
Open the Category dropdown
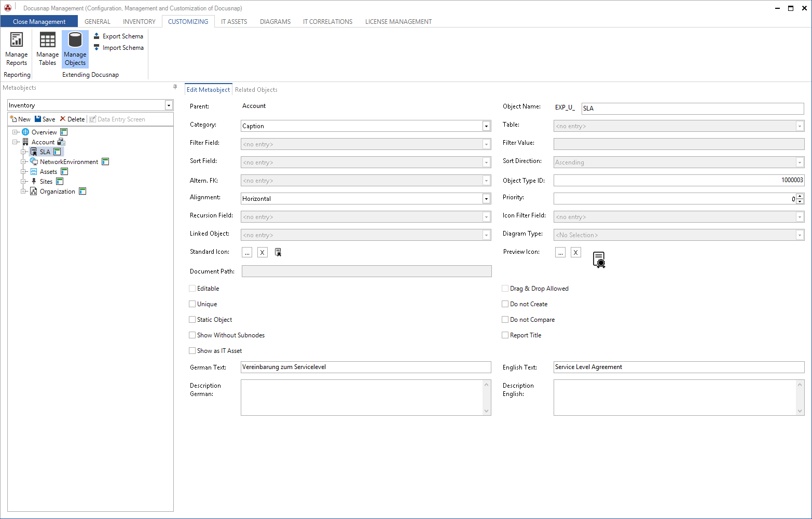point(486,126)
